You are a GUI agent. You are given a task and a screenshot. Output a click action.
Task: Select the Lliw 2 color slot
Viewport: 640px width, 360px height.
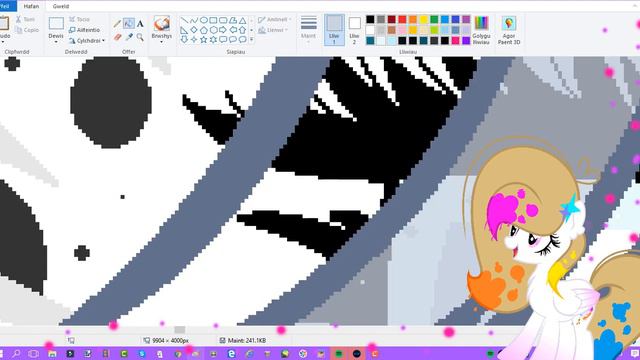click(354, 30)
